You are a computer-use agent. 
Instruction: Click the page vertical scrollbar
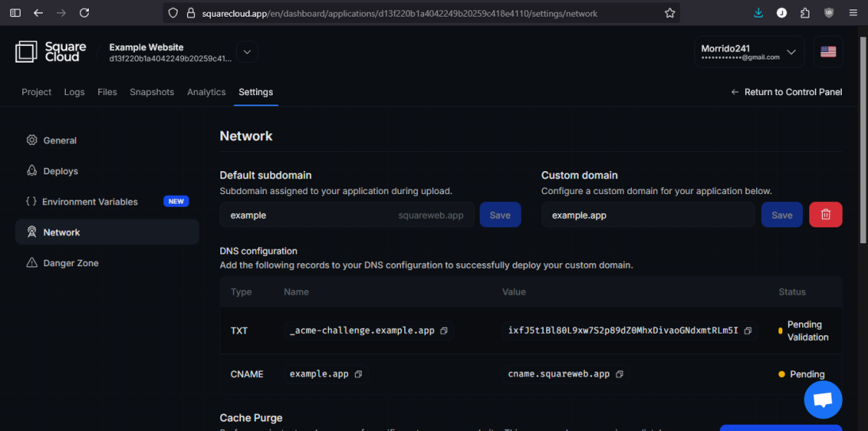[x=863, y=139]
